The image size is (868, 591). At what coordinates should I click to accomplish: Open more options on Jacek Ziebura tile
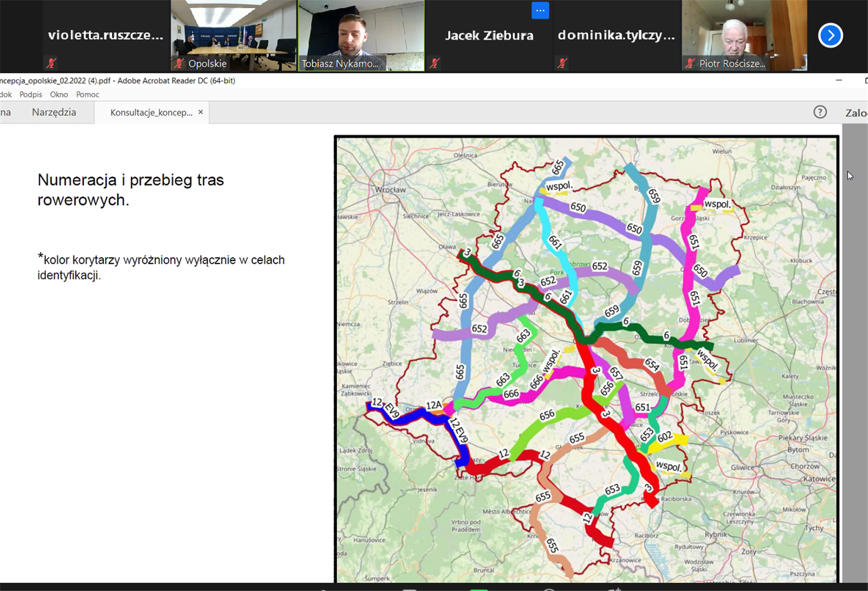(540, 10)
